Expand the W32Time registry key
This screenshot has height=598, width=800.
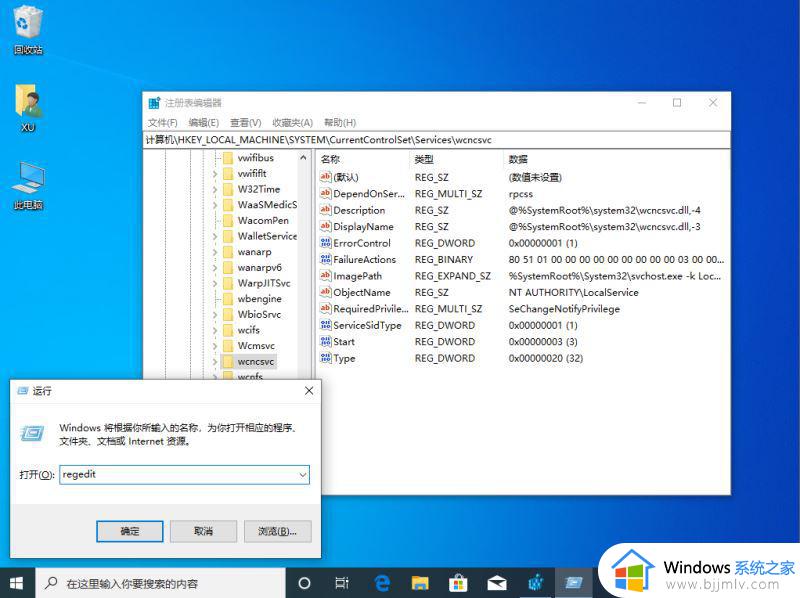[215, 190]
